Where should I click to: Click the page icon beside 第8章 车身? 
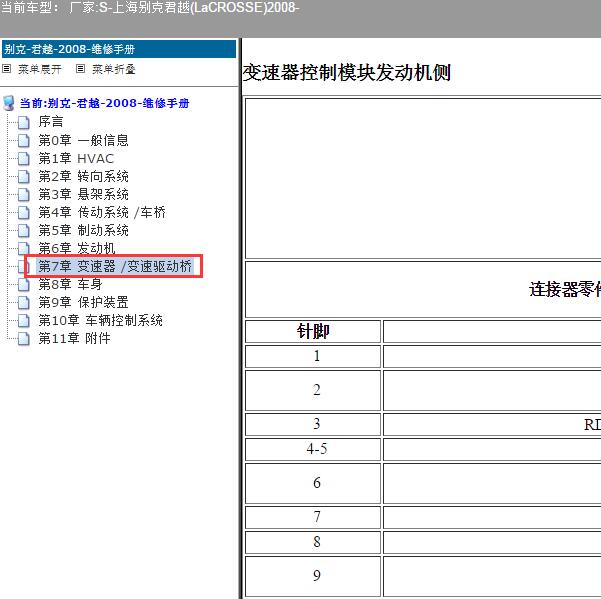(x=24, y=284)
